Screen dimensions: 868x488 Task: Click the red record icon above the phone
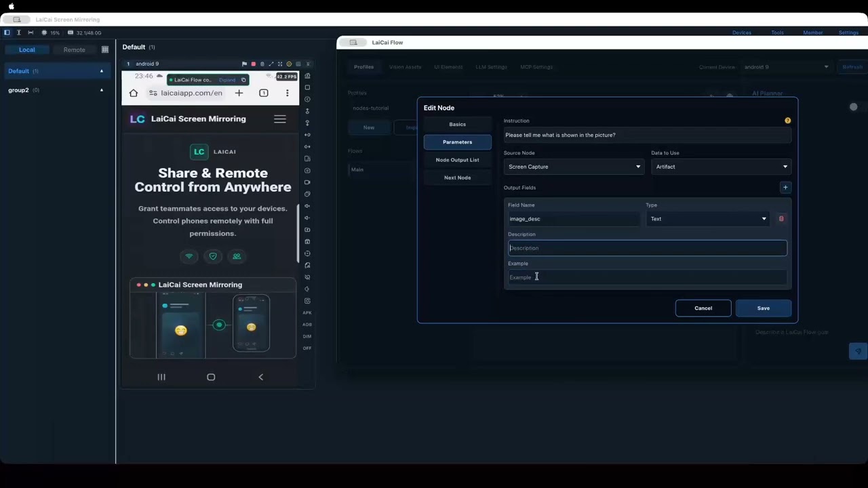(254, 64)
